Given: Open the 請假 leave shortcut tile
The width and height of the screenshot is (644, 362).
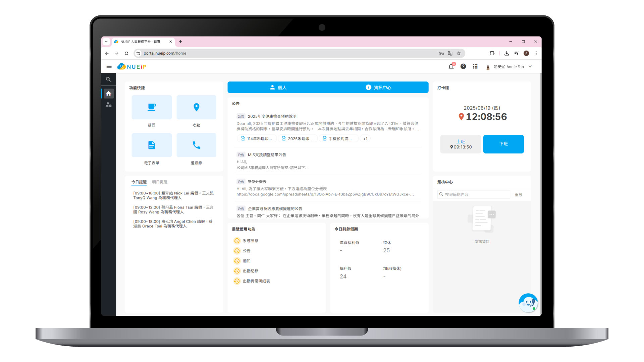Looking at the screenshot, I should [152, 107].
